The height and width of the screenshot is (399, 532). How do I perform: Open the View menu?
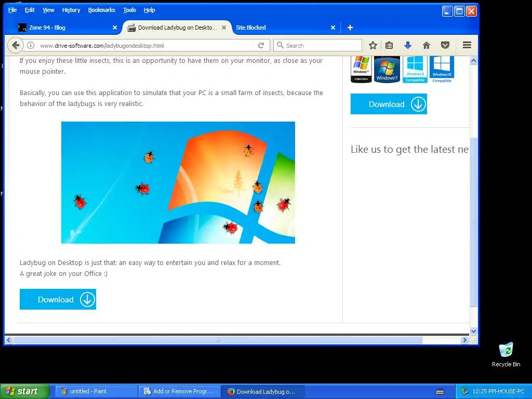[x=48, y=10]
